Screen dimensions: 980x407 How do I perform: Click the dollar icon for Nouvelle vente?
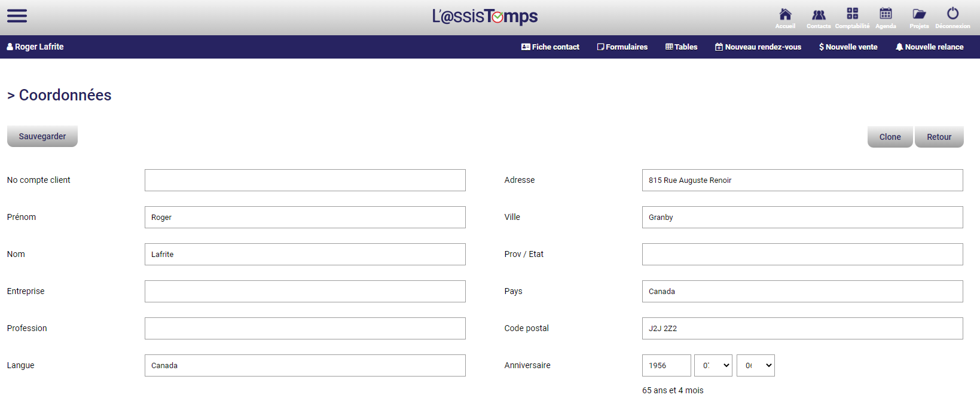[x=823, y=46]
